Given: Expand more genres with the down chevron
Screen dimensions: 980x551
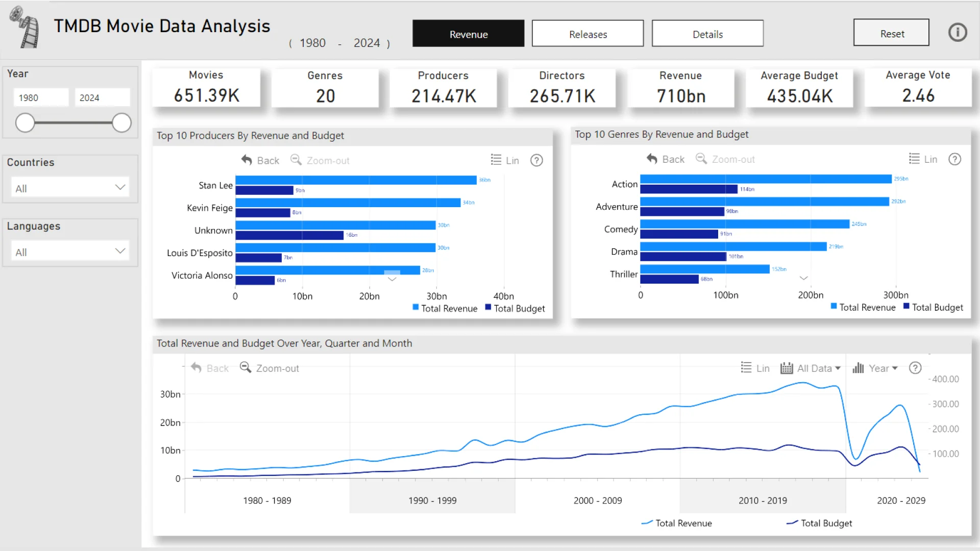Looking at the screenshot, I should click(x=803, y=278).
